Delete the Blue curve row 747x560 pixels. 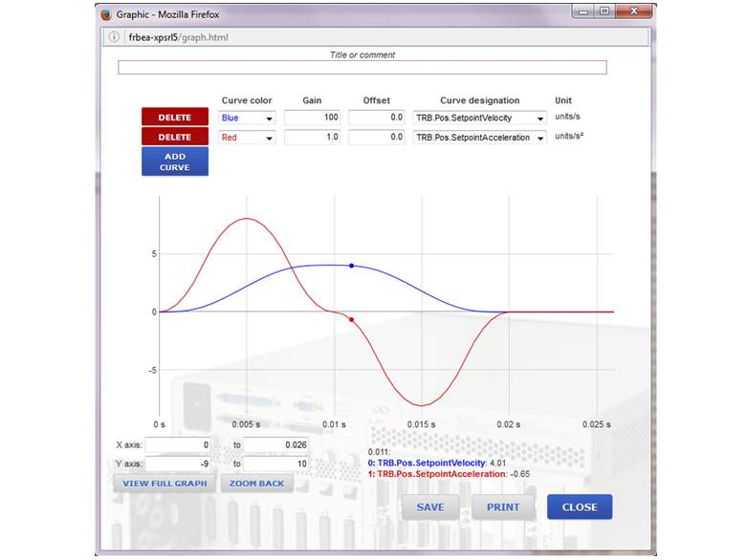click(x=174, y=118)
